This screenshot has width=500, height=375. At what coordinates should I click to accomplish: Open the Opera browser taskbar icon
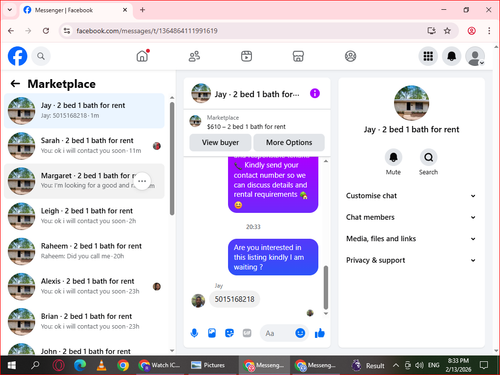[x=58, y=365]
